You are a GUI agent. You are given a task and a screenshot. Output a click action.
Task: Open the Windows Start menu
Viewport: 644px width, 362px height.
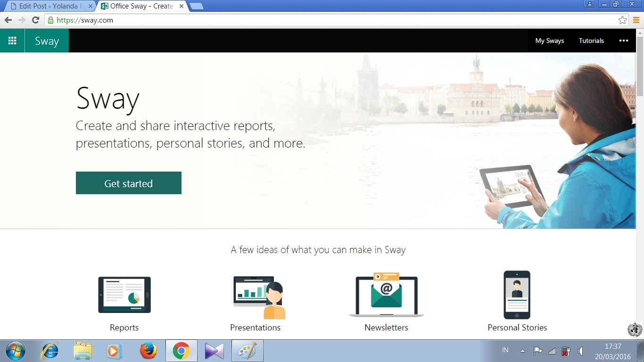(x=15, y=351)
